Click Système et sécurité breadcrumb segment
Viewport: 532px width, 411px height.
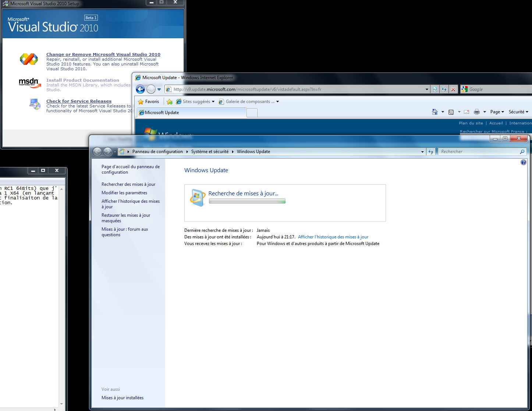click(x=210, y=152)
